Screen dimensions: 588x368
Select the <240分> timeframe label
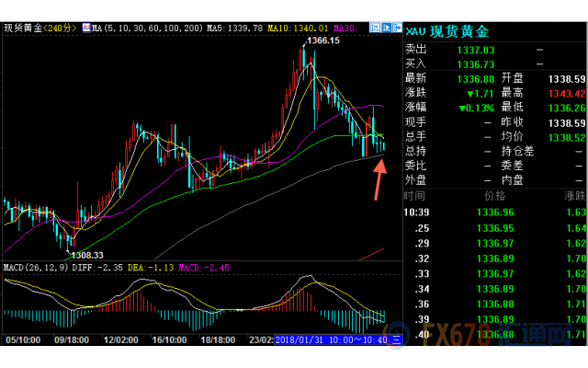60,29
